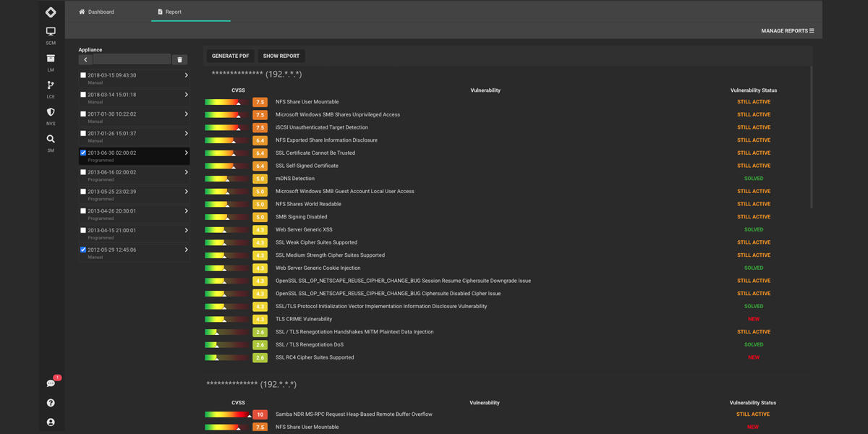The image size is (868, 434).
Task: Uncheck the 2013-06-30 02:00:02 scan checkbox
Action: [x=83, y=153]
